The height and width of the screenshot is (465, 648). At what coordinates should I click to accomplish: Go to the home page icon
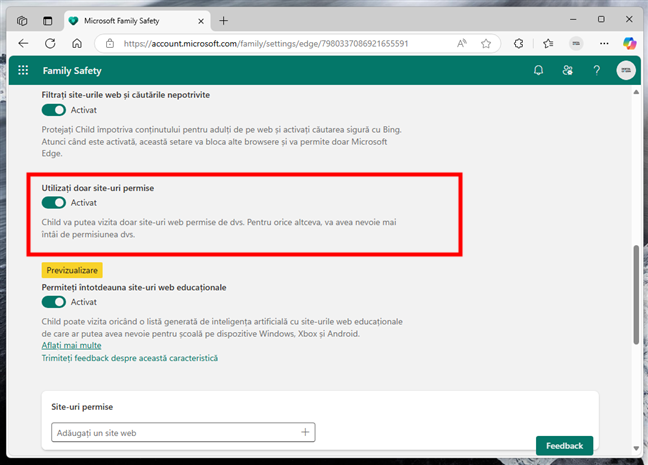77,43
